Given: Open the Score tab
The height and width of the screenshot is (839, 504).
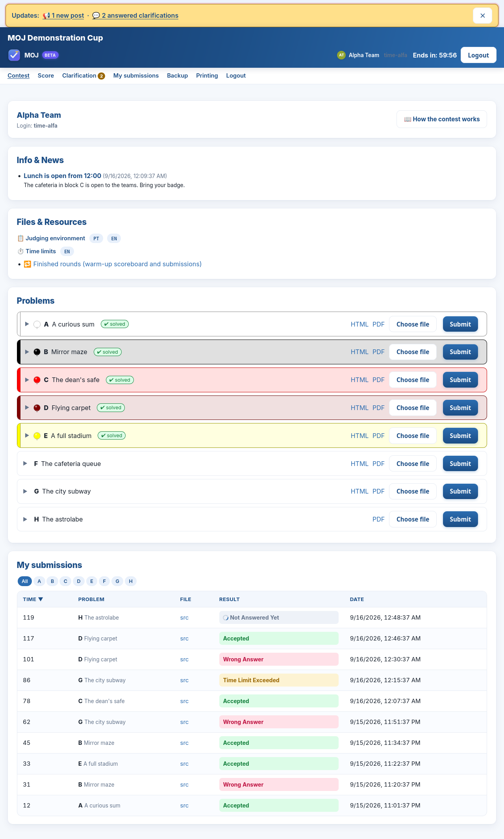Looking at the screenshot, I should click(x=46, y=76).
